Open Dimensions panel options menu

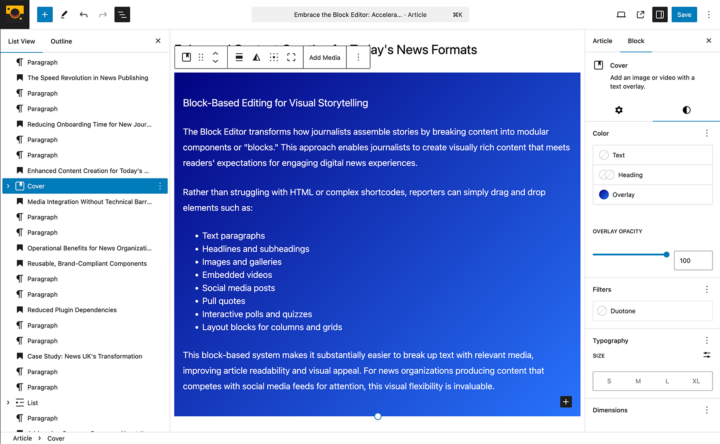[x=707, y=410]
